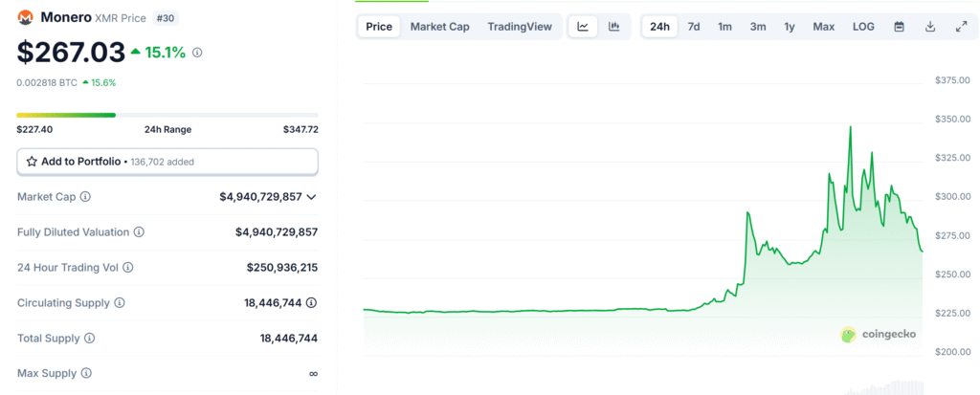Click the $200.00 y-axis label
This screenshot has height=395, width=980.
[952, 351]
